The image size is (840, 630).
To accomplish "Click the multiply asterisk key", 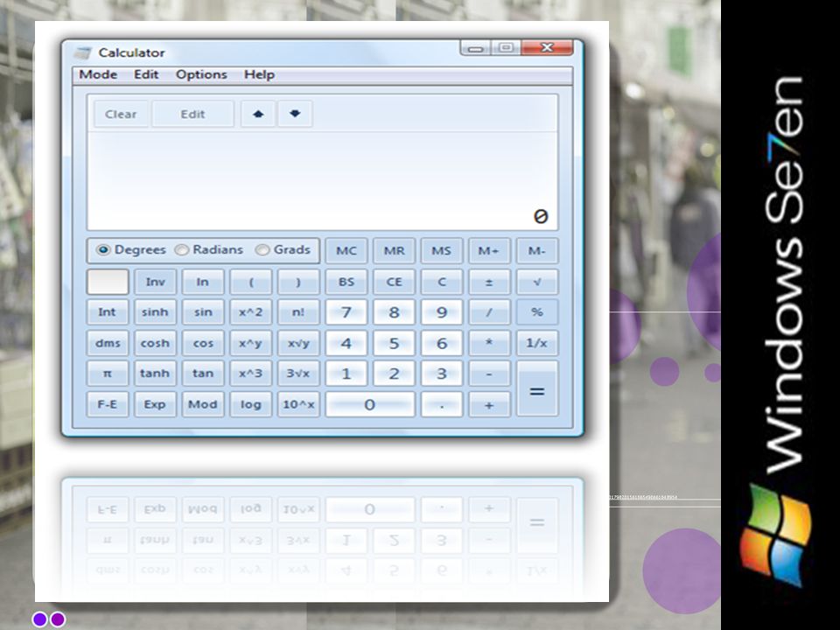I will click(489, 343).
